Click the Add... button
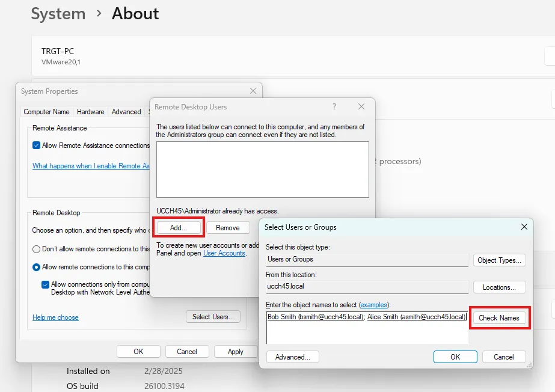Viewport: 555px width, 392px height. click(179, 228)
